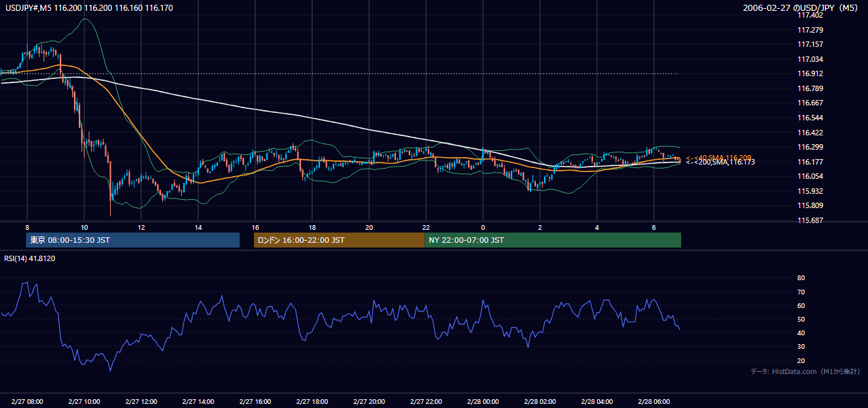Click the 2/27 10:00 time label
This screenshot has width=868, height=408.
84,401
